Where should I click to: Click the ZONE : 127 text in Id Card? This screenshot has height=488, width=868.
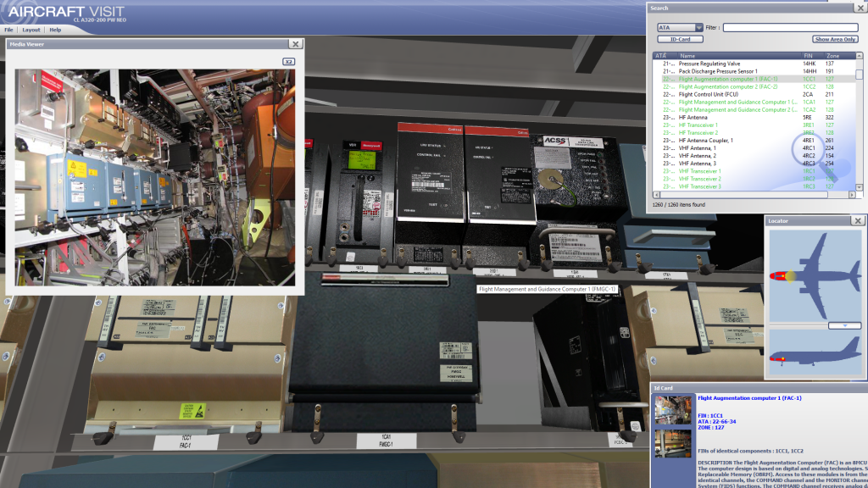tap(711, 428)
